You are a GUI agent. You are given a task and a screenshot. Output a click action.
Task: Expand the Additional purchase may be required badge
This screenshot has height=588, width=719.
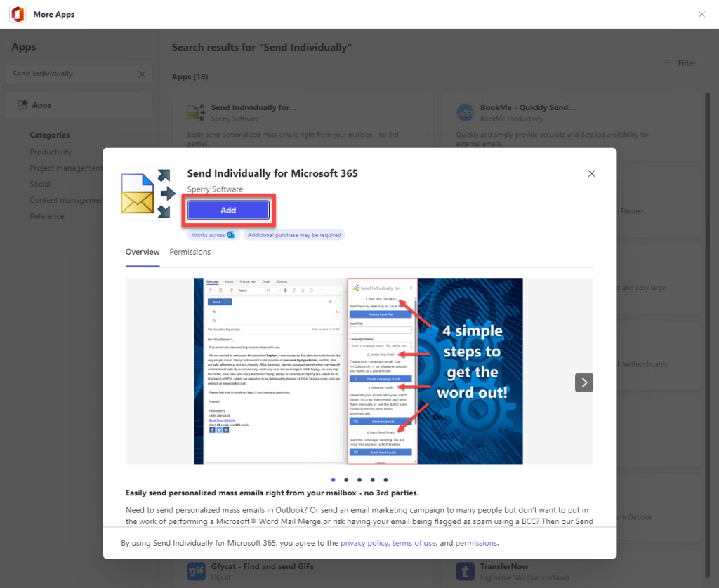[294, 235]
